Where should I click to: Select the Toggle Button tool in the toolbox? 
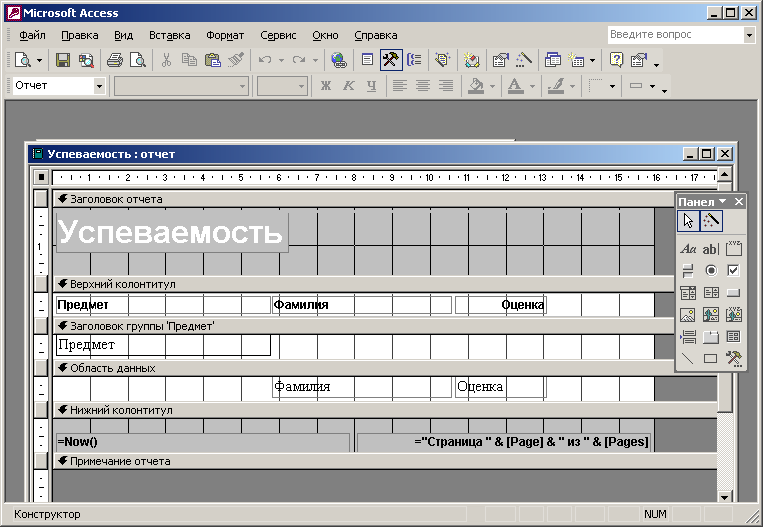pos(688,270)
